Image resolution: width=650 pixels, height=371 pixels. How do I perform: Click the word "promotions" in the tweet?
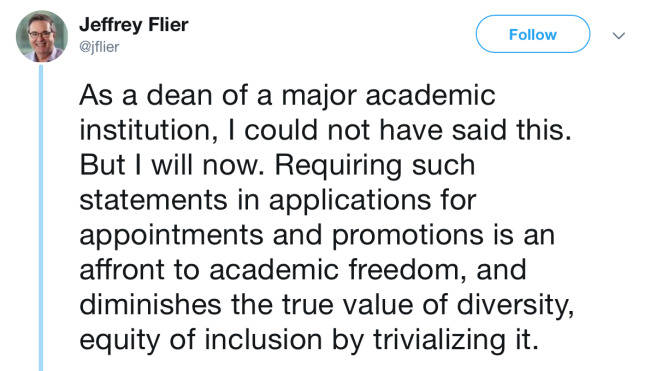[x=407, y=237]
